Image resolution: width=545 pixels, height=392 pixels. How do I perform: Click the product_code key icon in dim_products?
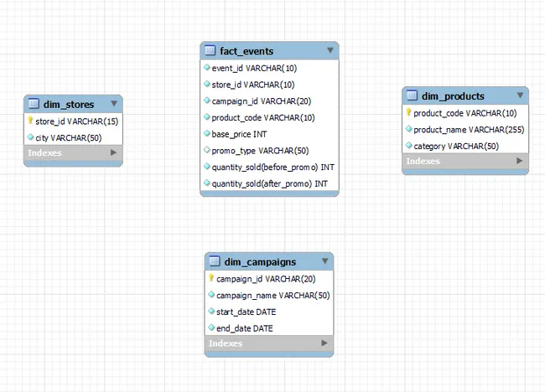click(x=408, y=112)
